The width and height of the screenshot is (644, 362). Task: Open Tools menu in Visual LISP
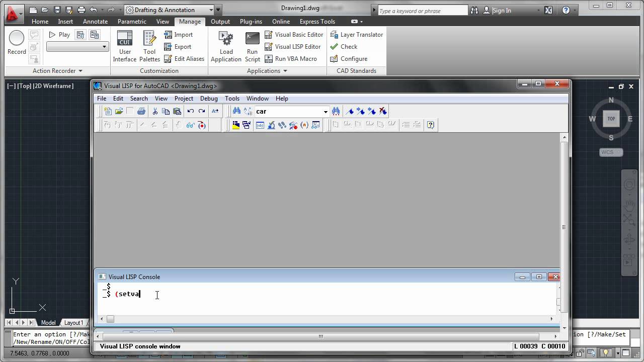(232, 99)
